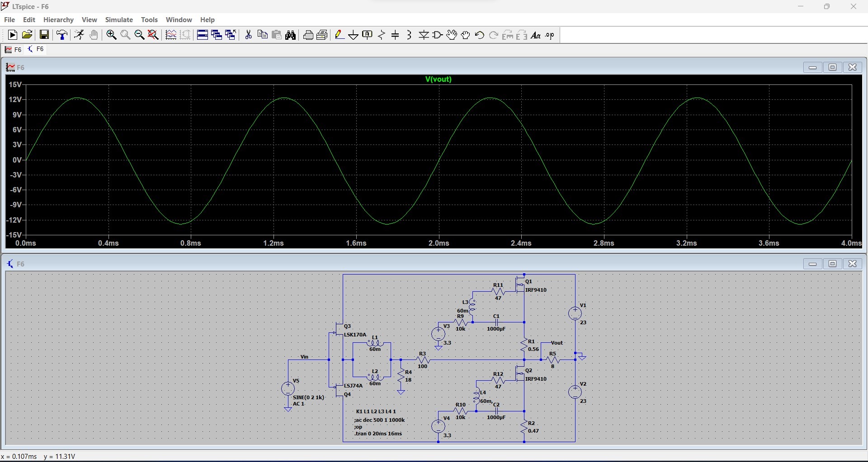Screen dimensions: 868x462
Task: Click the SINE(0 2 1k) source value text
Action: tap(309, 397)
